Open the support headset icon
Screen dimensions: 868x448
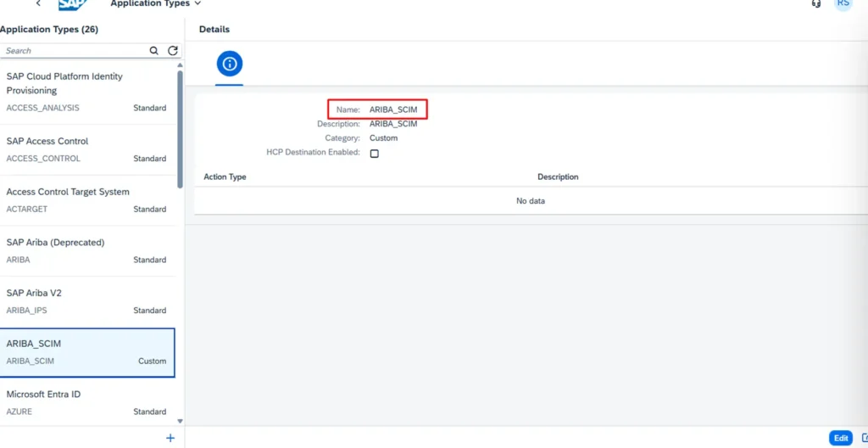point(815,3)
